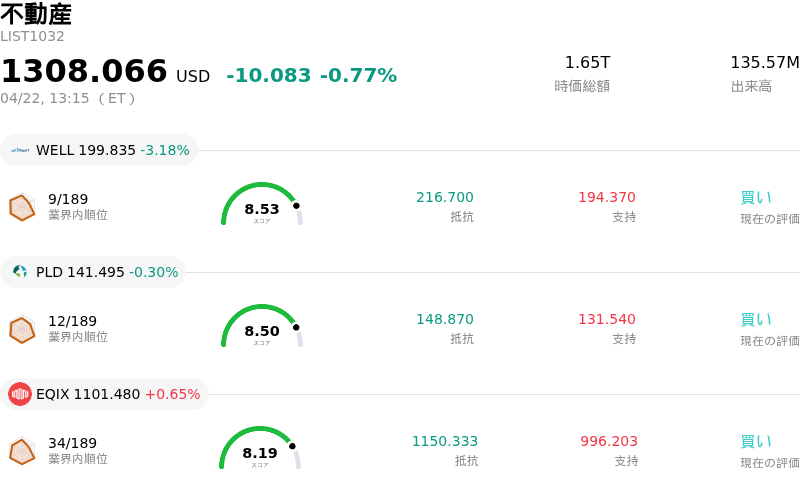Screen dimensions: 800x488
Task: Click the industry rank badge for 12/189
Action: [22, 329]
